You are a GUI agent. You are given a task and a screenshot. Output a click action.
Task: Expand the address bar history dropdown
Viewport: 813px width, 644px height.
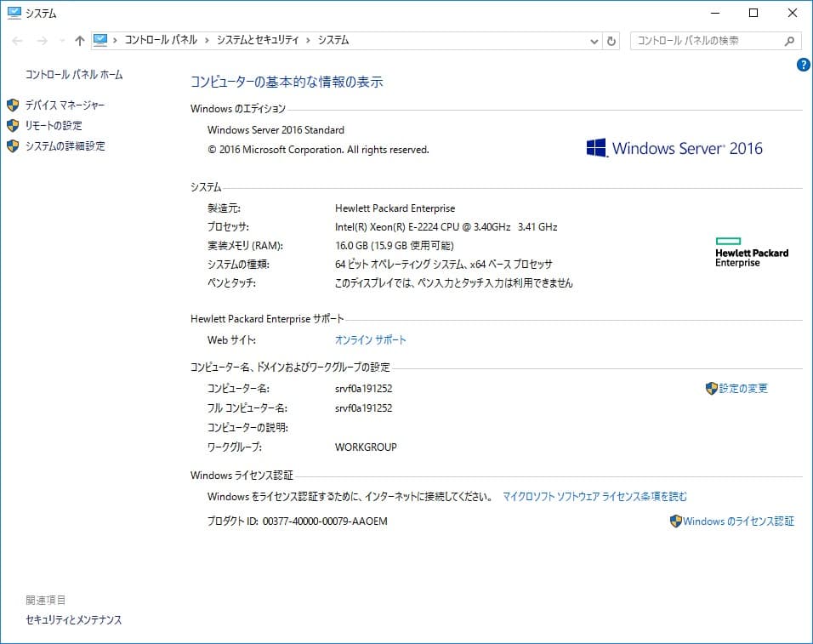(594, 40)
